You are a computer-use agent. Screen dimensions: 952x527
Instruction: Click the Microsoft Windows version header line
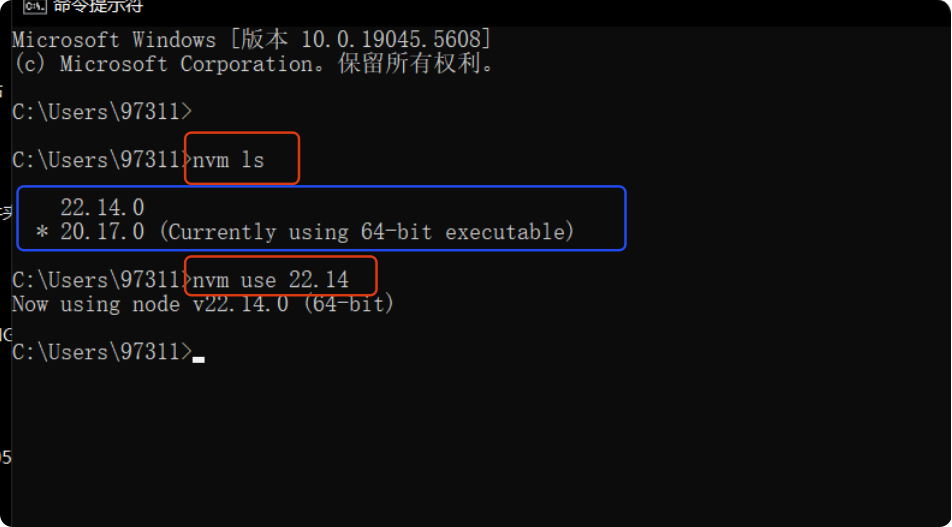[251, 41]
